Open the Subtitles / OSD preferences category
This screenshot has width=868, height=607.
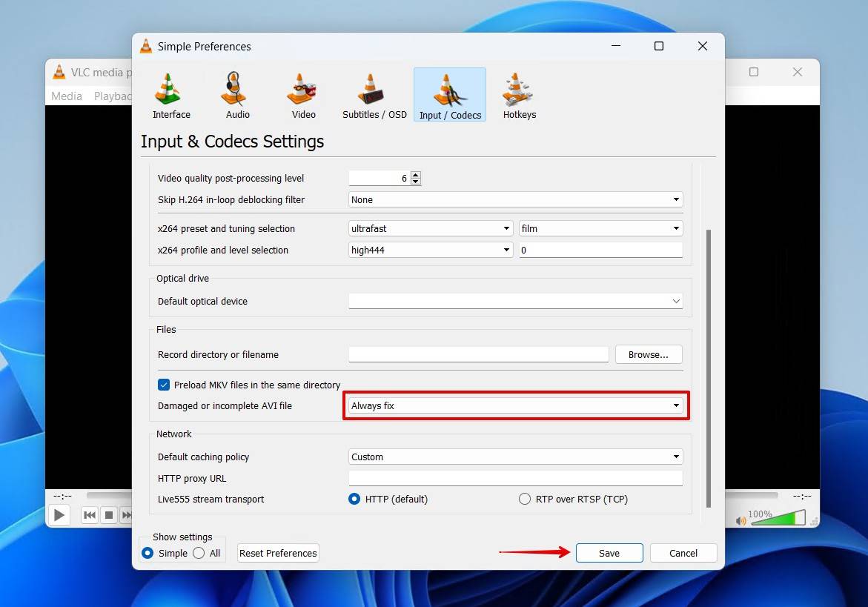tap(374, 96)
